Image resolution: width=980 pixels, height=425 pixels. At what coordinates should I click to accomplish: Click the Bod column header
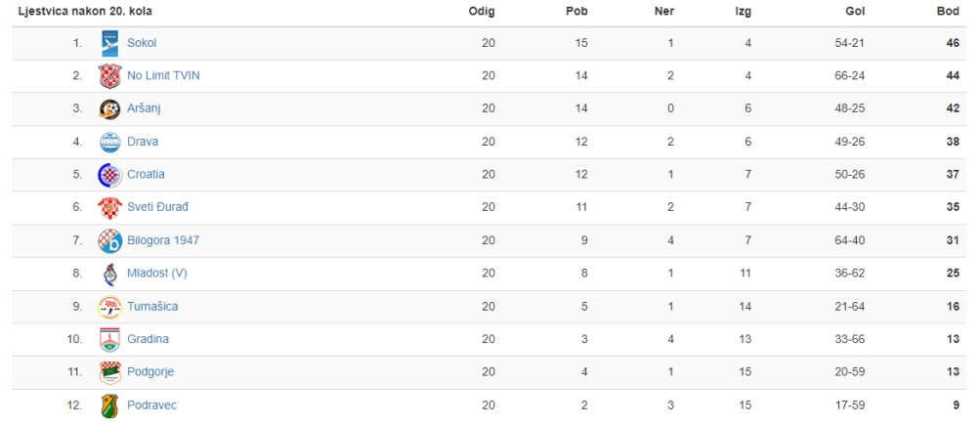pyautogui.click(x=948, y=12)
